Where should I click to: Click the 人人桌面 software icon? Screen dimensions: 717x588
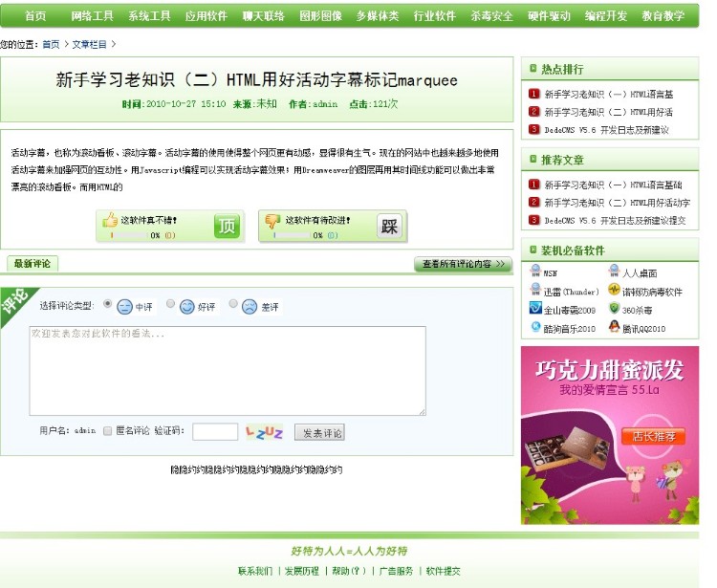point(614,272)
